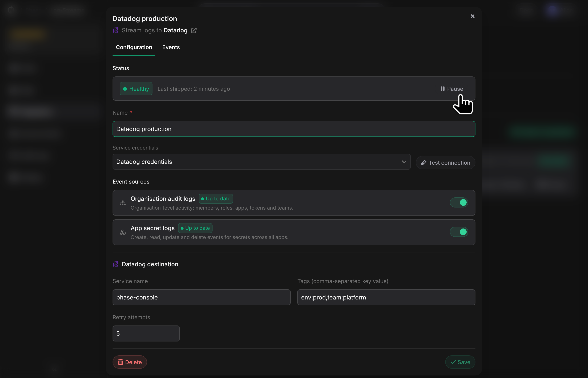Open the Service credentials dropdown

[x=261, y=162]
